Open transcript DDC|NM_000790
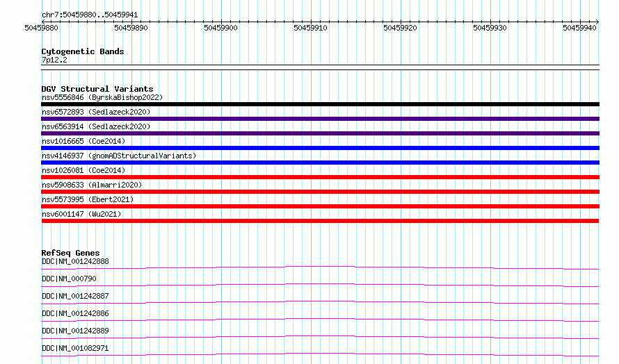The height and width of the screenshot is (364, 619). click(x=69, y=279)
